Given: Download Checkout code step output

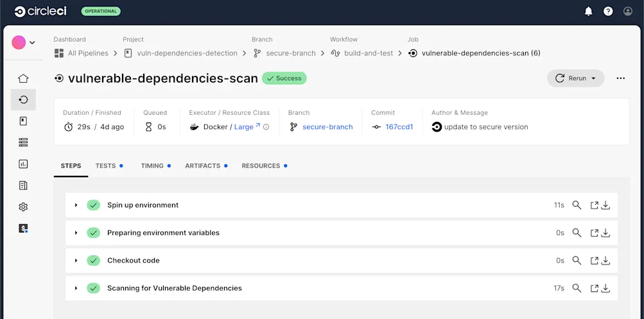Looking at the screenshot, I should pyautogui.click(x=605, y=261).
